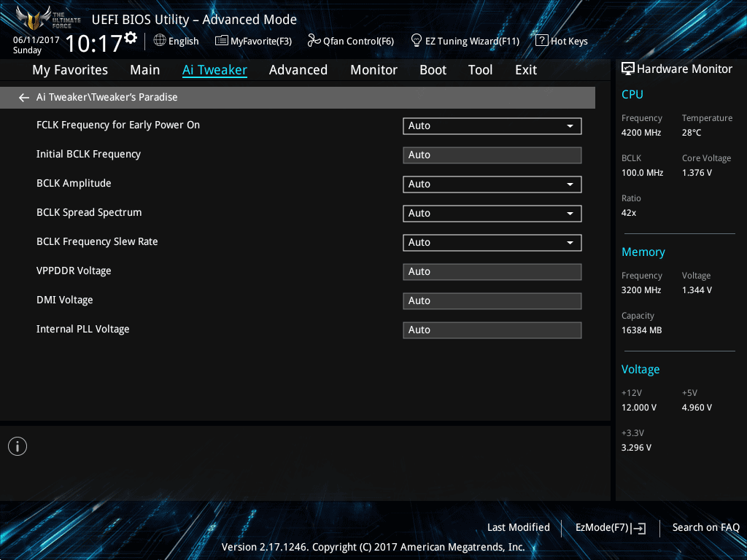
Task: Click the globe language icon
Action: (160, 41)
